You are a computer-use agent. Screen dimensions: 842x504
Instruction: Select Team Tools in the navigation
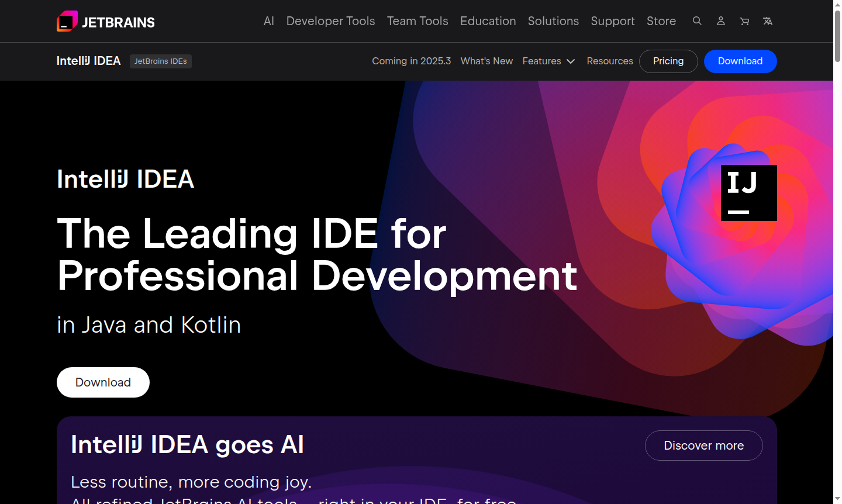[417, 21]
